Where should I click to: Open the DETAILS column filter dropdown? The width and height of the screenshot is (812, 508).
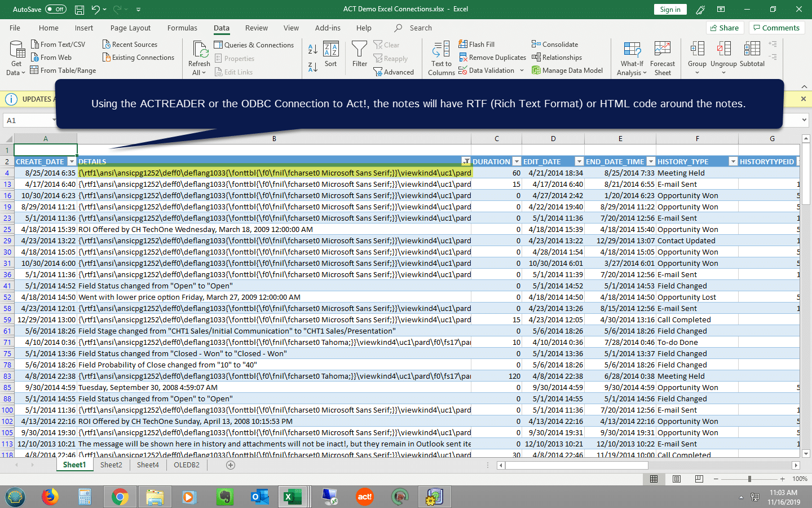pyautogui.click(x=466, y=162)
